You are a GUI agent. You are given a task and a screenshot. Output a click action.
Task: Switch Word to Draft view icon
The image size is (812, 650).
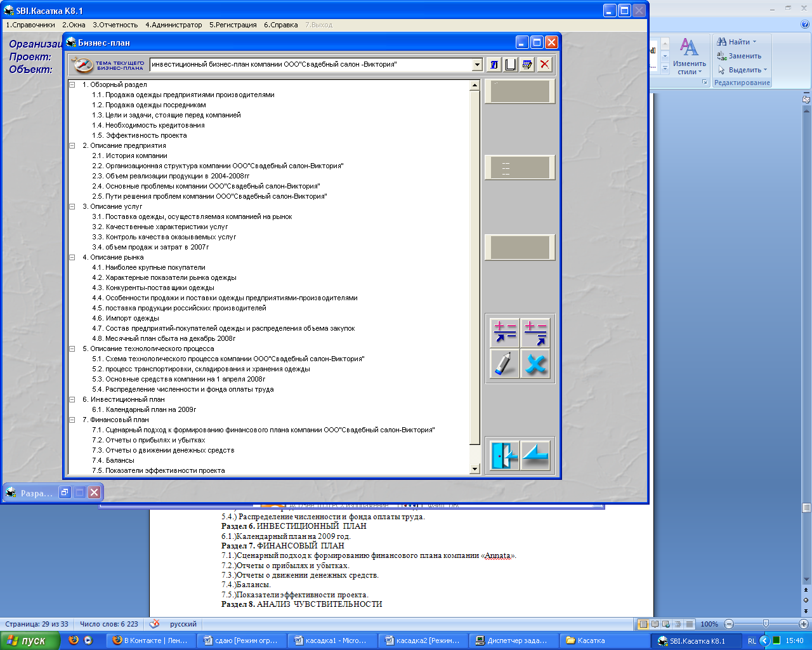click(689, 624)
